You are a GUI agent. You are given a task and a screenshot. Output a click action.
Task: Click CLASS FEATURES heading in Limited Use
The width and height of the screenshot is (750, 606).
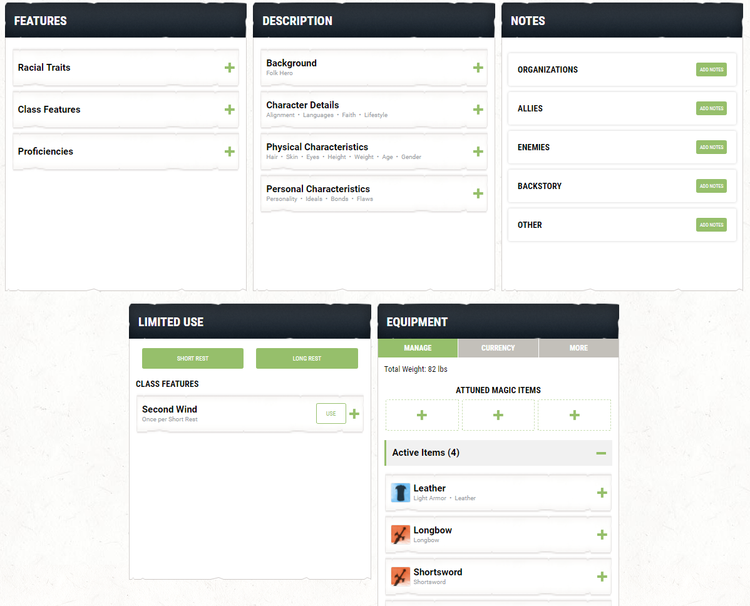167,384
